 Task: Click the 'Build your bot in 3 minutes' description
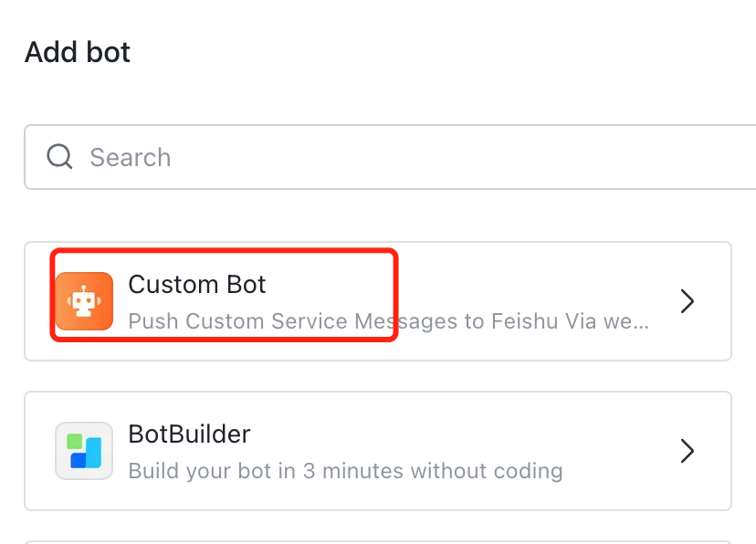click(x=345, y=471)
